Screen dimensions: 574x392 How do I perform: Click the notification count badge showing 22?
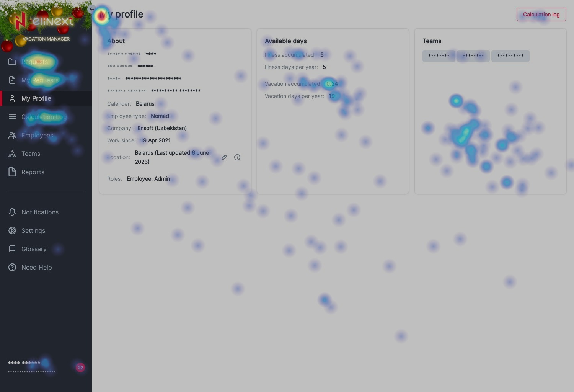click(x=80, y=367)
